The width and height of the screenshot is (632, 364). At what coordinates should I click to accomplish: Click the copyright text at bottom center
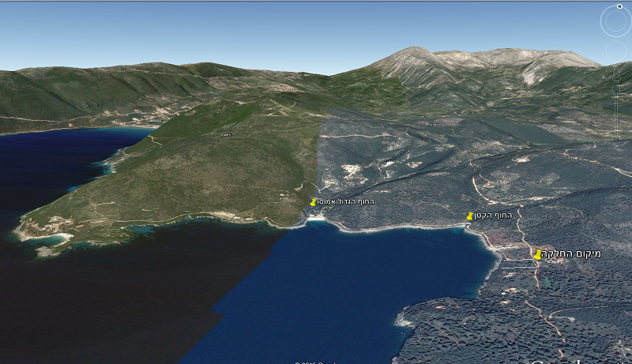[316, 362]
